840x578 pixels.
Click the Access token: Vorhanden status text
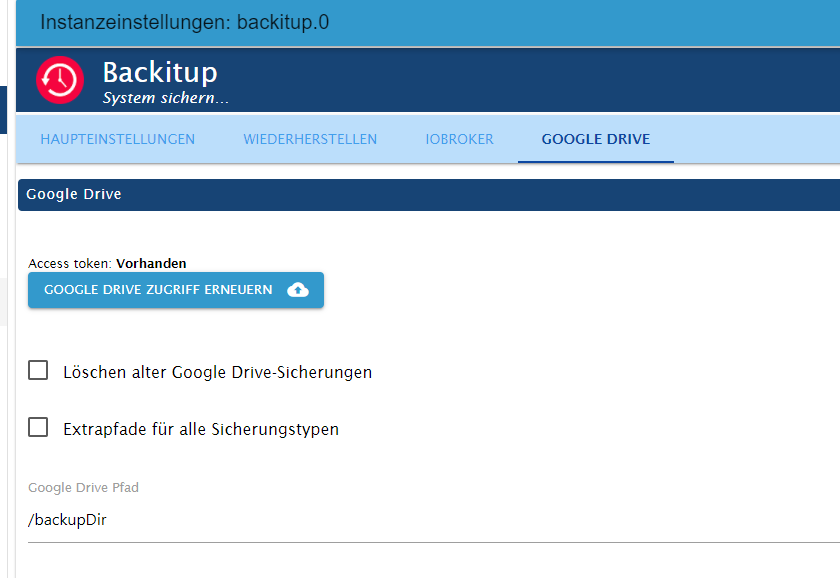coord(107,264)
